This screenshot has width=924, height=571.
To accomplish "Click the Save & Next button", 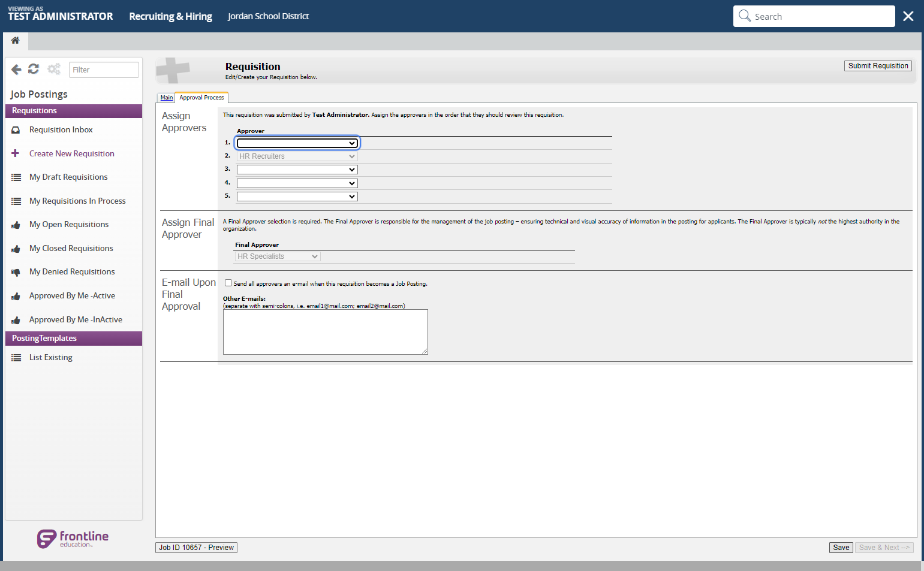I will pyautogui.click(x=884, y=548).
